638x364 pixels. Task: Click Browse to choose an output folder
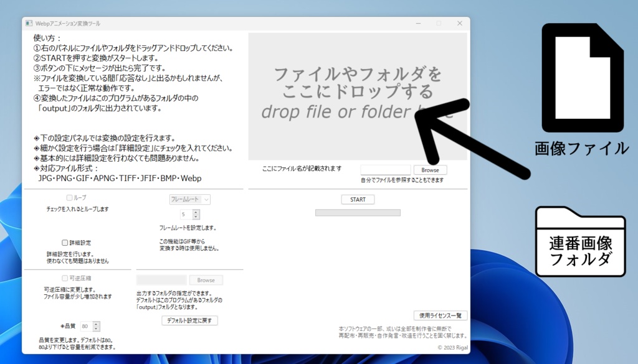click(x=206, y=279)
